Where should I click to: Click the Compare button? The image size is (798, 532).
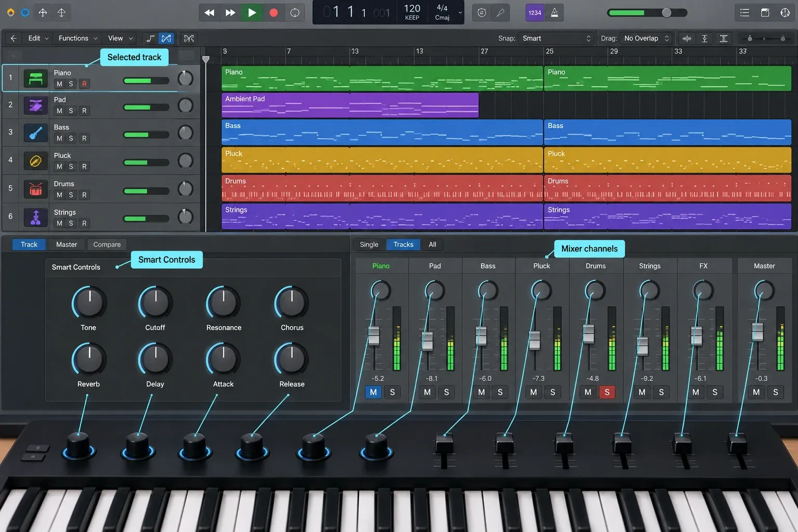tap(107, 244)
